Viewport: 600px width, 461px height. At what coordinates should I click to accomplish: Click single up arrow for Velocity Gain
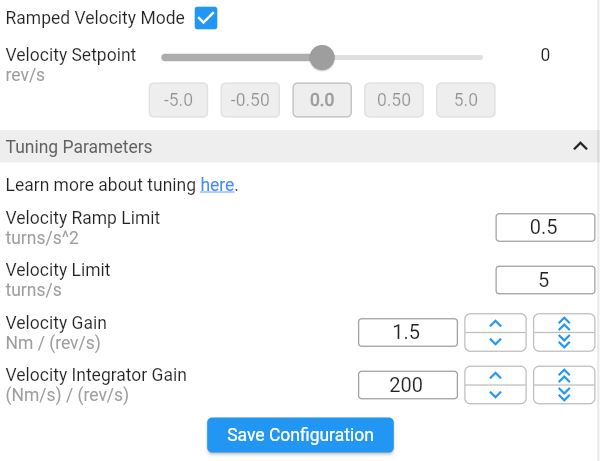(x=495, y=323)
